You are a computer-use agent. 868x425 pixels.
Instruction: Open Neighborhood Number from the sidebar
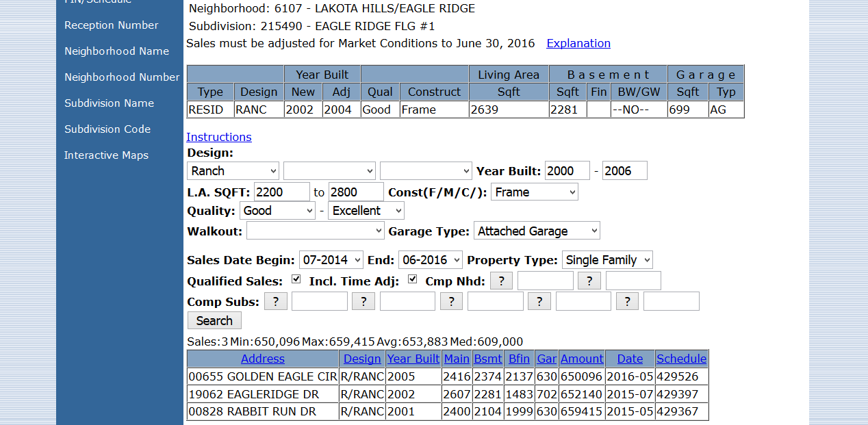pyautogui.click(x=121, y=77)
